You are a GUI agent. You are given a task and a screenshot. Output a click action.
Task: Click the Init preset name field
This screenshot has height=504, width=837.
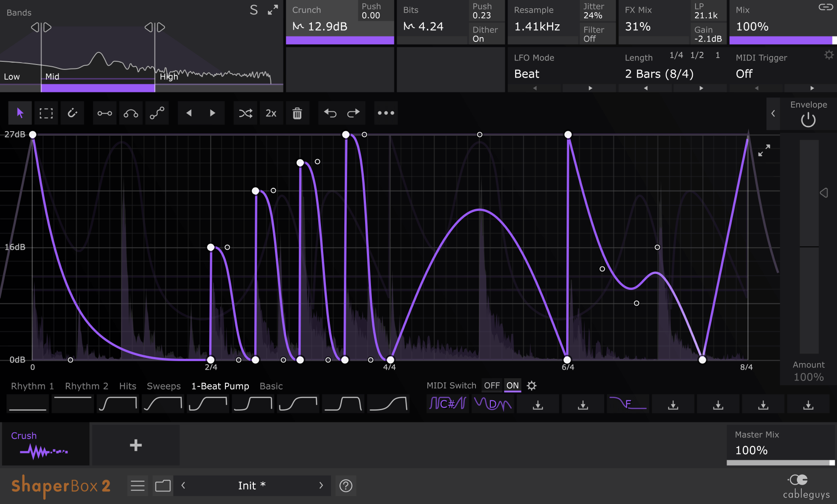(252, 486)
